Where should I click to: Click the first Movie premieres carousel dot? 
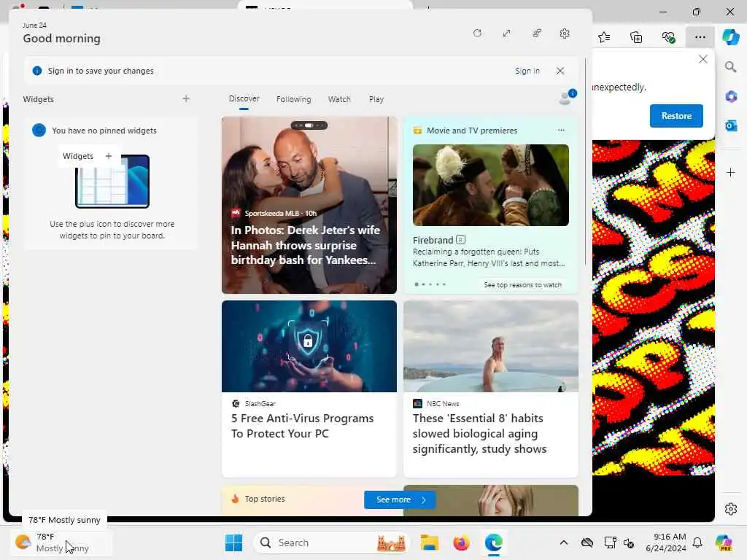point(417,284)
